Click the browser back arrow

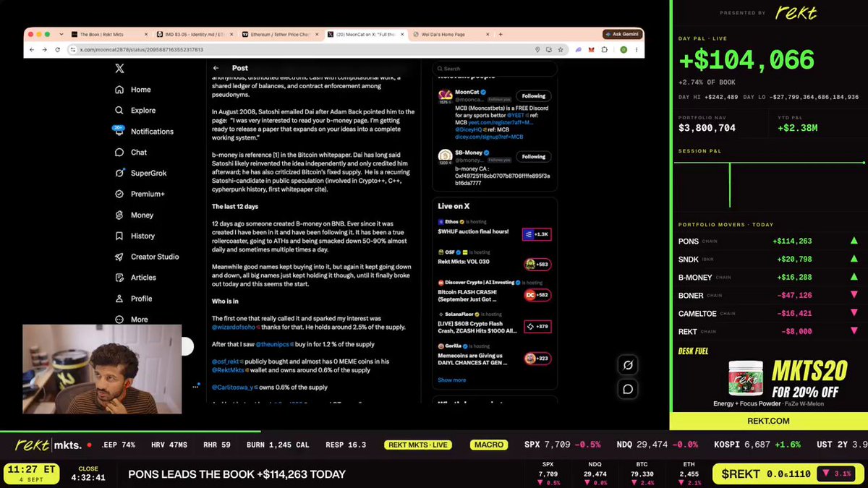pos(33,50)
